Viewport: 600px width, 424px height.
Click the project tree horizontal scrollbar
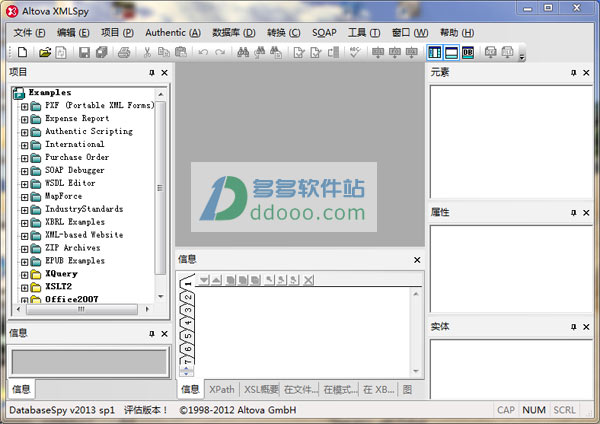[82, 309]
